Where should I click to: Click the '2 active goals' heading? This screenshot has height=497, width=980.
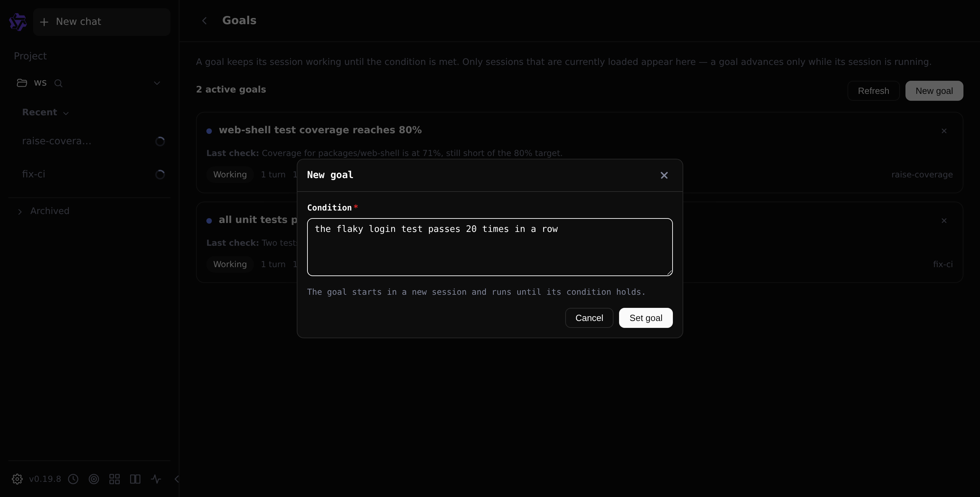click(x=231, y=89)
